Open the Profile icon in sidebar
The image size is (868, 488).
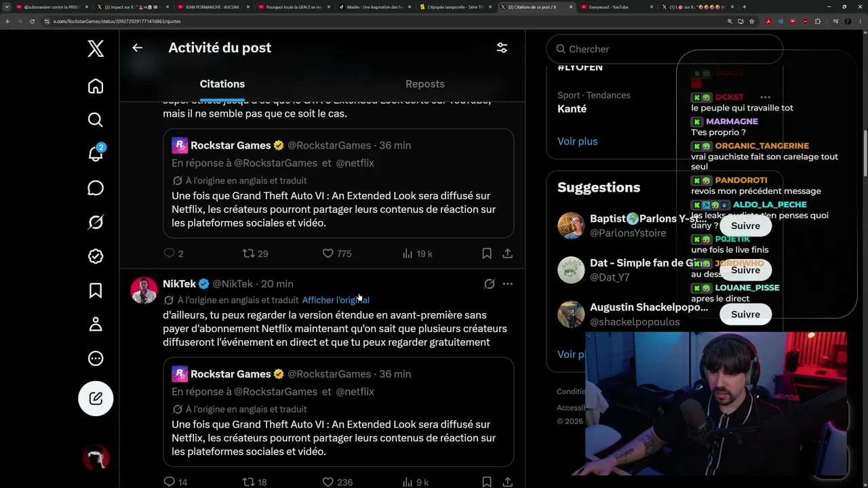(x=96, y=325)
